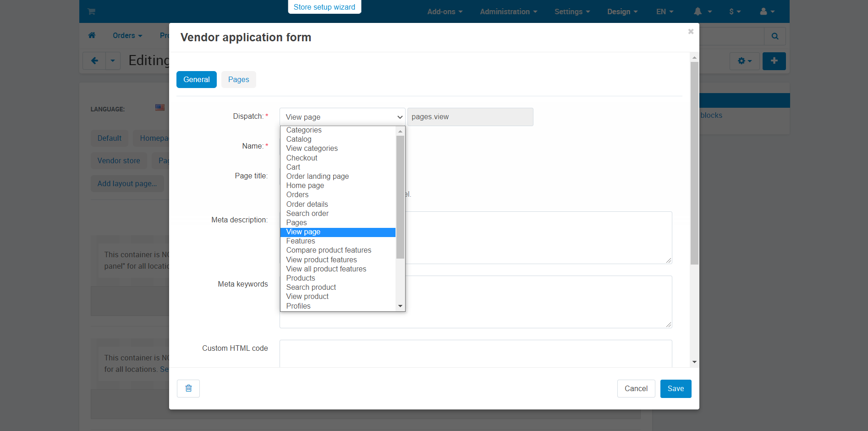
Task: Click inside the Custom HTML code field
Action: [476, 354]
